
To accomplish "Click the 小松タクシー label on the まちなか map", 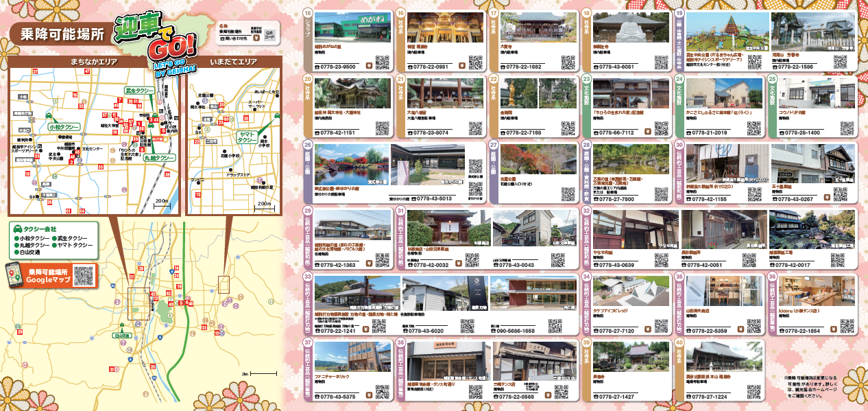I will point(64,127).
